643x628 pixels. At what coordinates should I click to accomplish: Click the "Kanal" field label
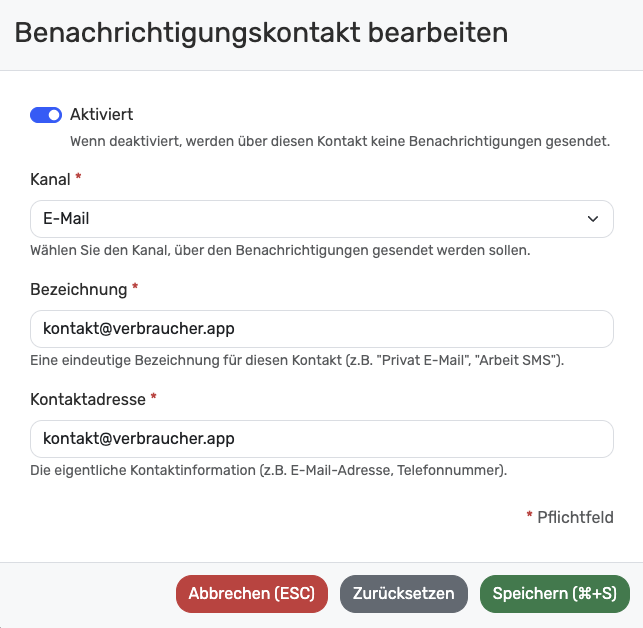[50, 180]
